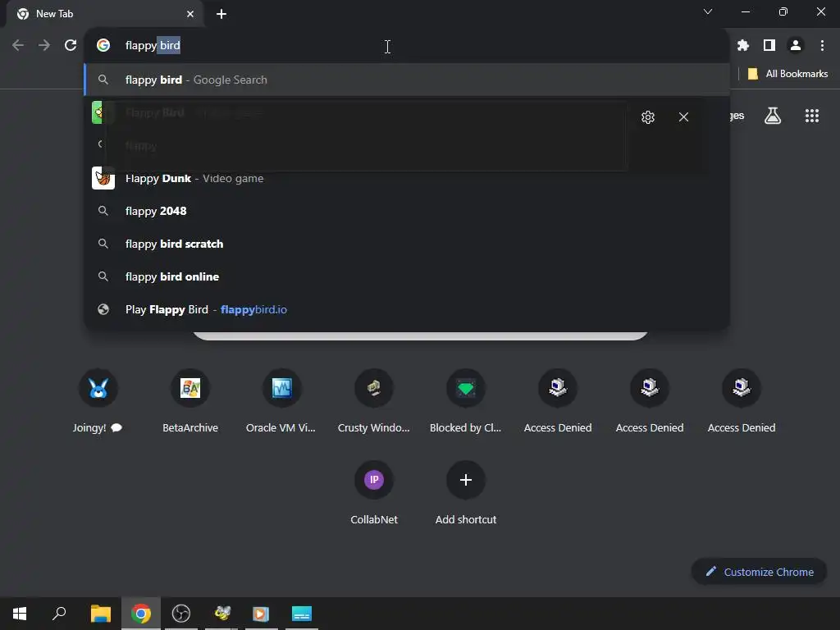Image resolution: width=840 pixels, height=630 pixels.
Task: Click the Customize Chrome button
Action: point(759,572)
